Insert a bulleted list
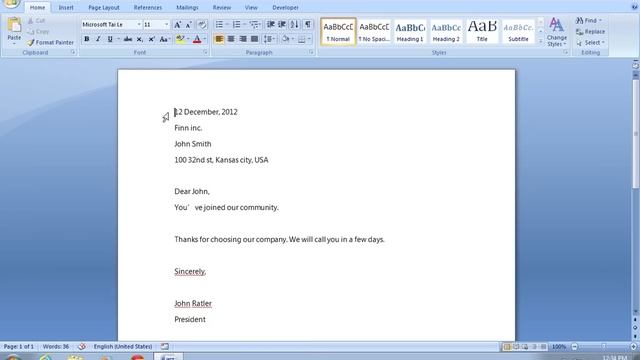Viewport: 640px width, 360px height. pos(219,25)
